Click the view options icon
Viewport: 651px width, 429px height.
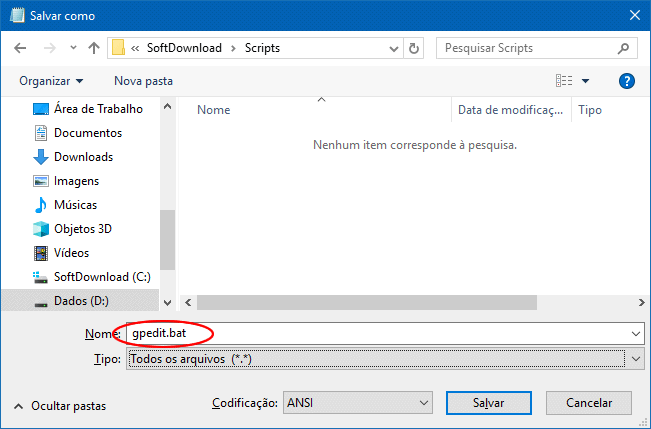click(564, 80)
